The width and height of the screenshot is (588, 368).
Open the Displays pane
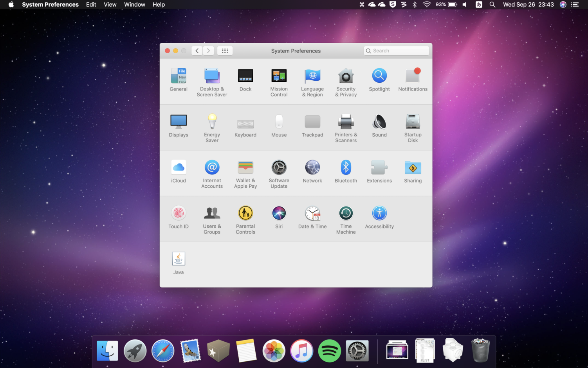coord(179,126)
